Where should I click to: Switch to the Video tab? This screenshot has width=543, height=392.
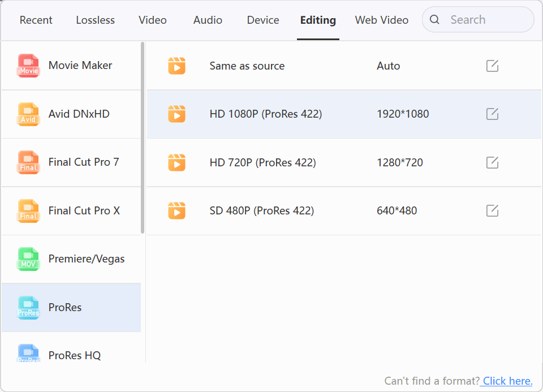point(153,20)
